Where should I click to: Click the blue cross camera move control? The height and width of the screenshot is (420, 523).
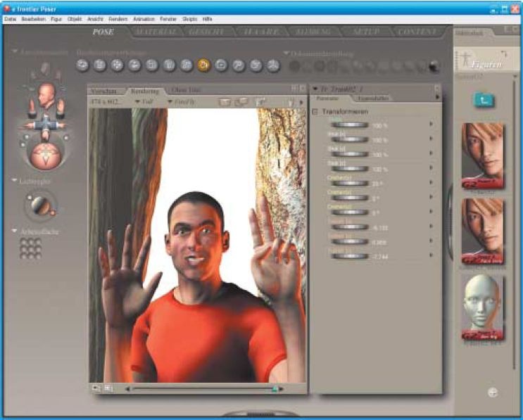click(x=46, y=125)
